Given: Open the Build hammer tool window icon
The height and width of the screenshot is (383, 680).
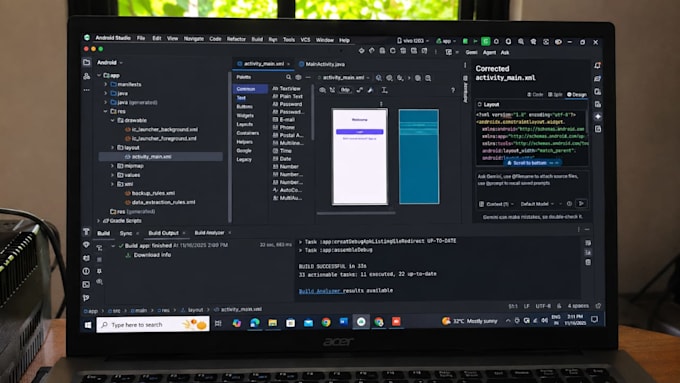Looking at the screenshot, I should click(x=86, y=232).
